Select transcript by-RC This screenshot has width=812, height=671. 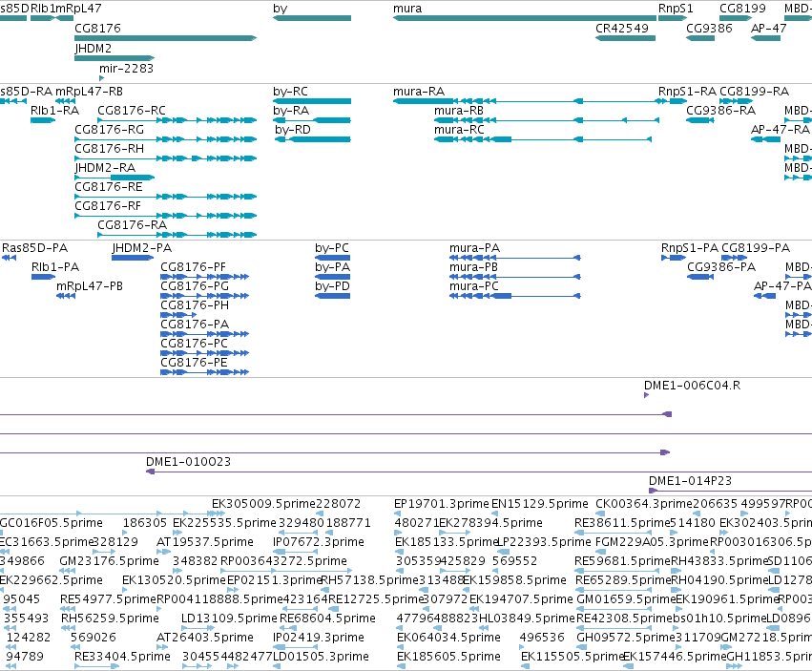[x=312, y=101]
